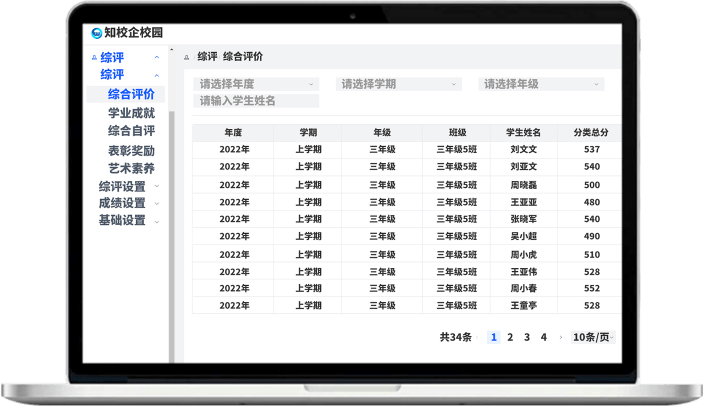Select 表彰奖励 in the sidebar
This screenshot has width=706, height=415.
(131, 150)
